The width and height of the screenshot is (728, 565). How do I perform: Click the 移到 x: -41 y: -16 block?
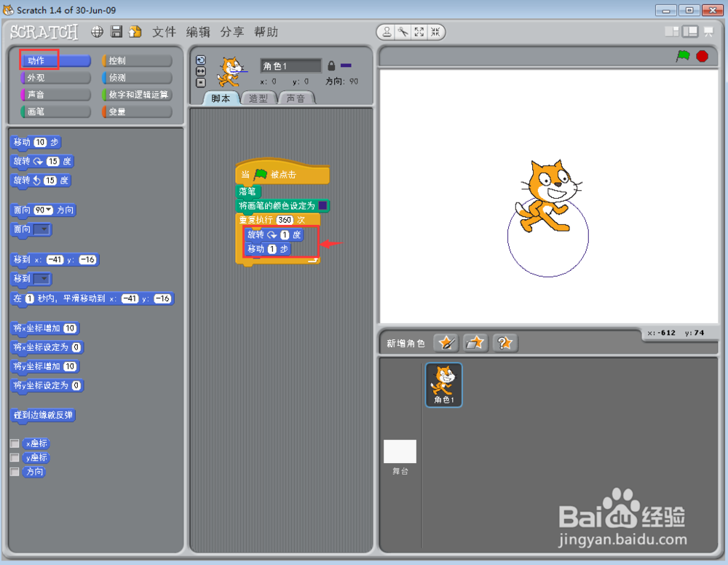(x=55, y=259)
